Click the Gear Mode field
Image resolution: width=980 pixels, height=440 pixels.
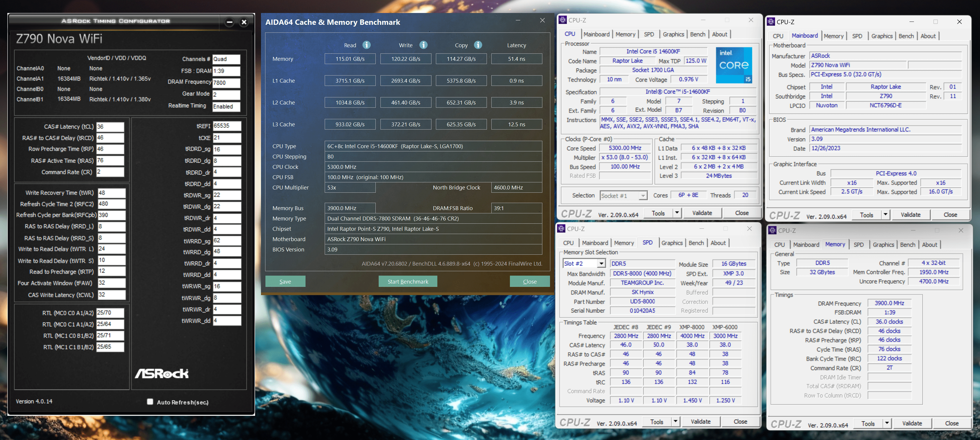click(x=226, y=94)
